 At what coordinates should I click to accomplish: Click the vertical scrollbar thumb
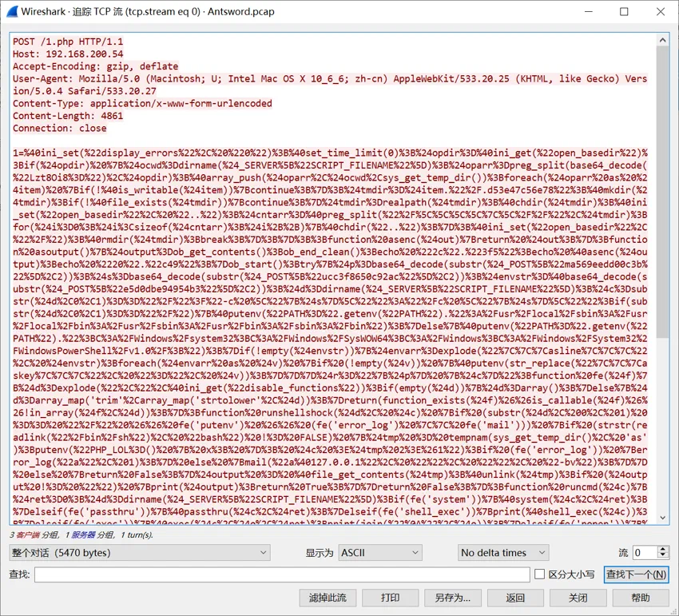[x=662, y=192]
